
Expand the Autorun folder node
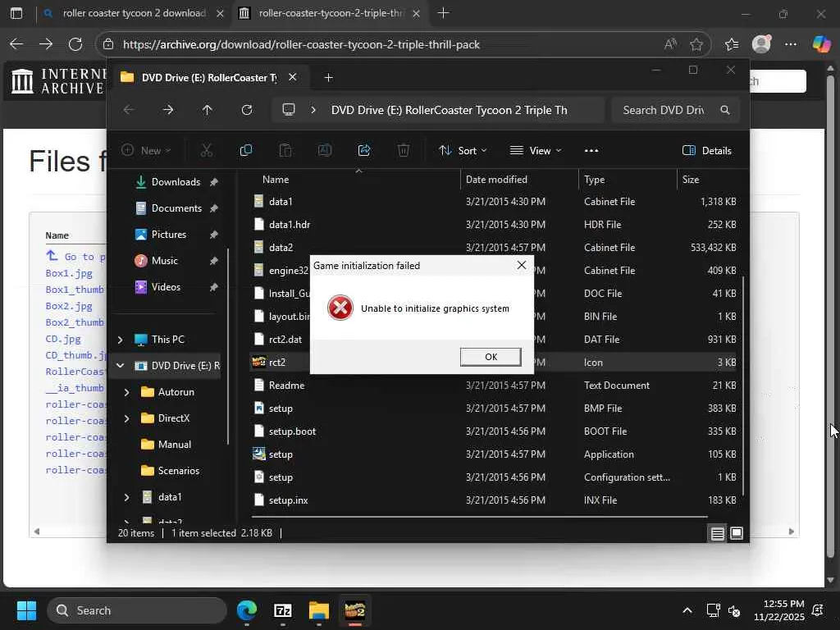tap(126, 392)
